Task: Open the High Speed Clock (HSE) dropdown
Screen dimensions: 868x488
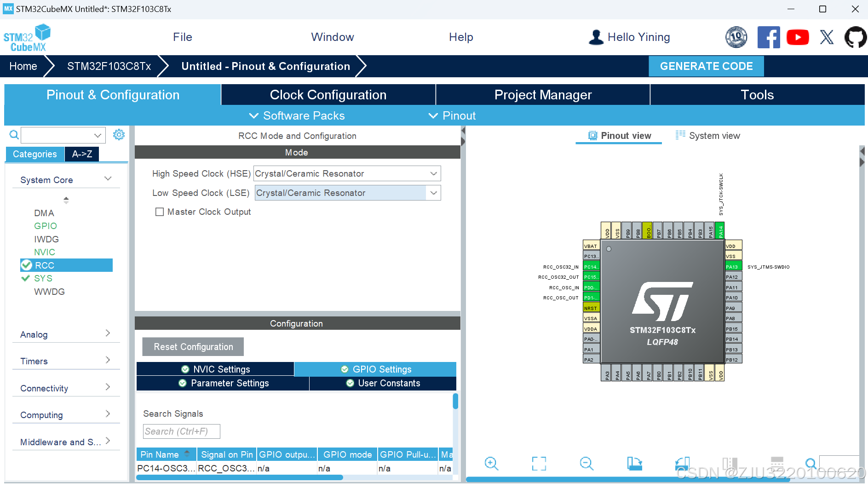Action: tap(347, 173)
